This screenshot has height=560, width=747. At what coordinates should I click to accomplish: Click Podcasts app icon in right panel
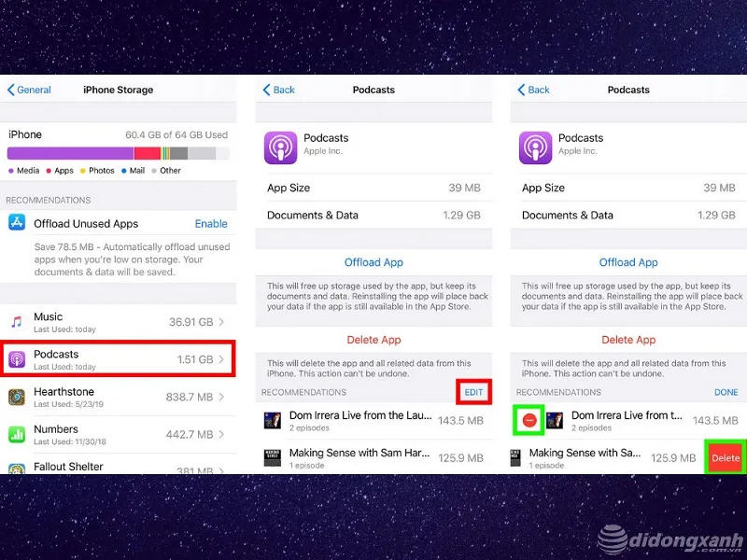coord(535,147)
